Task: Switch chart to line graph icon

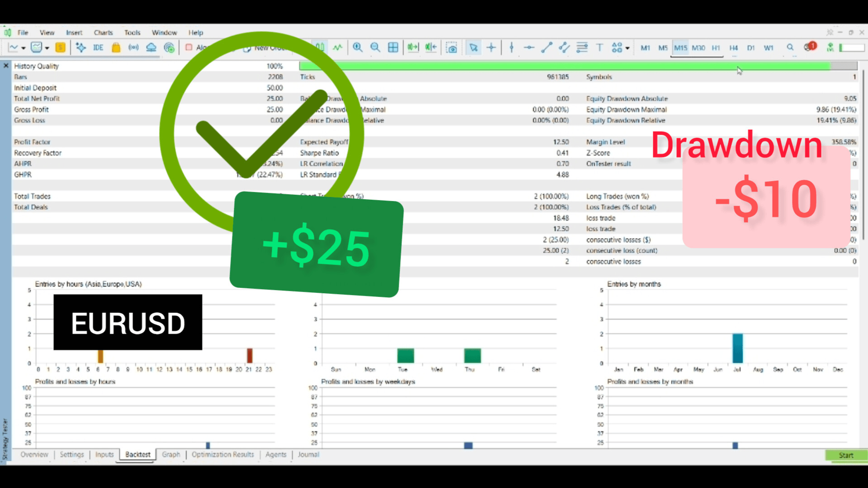Action: point(338,47)
